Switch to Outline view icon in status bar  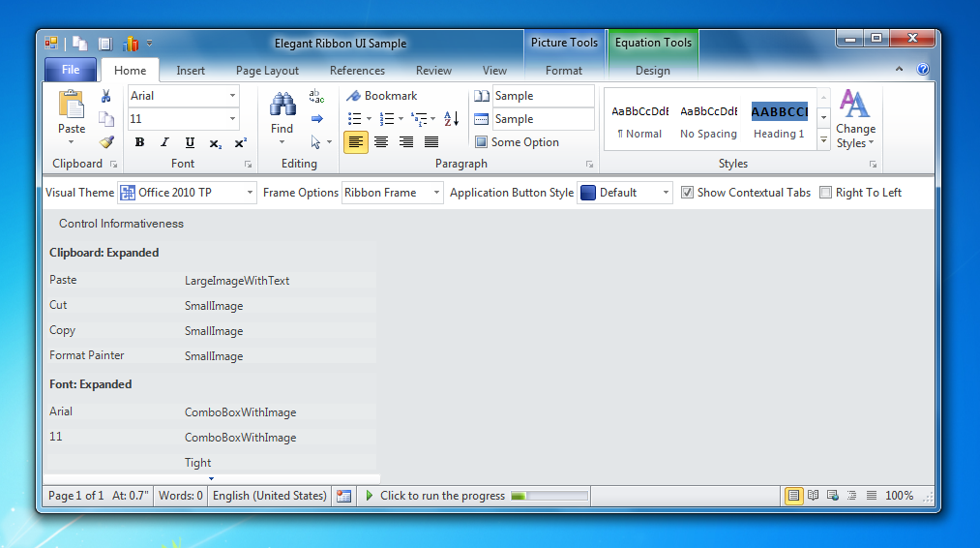tap(852, 496)
